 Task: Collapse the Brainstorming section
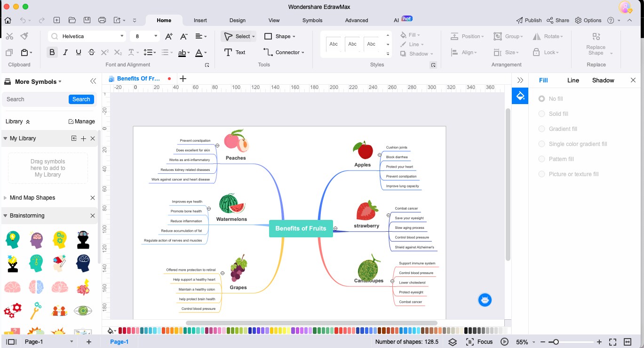click(5, 216)
